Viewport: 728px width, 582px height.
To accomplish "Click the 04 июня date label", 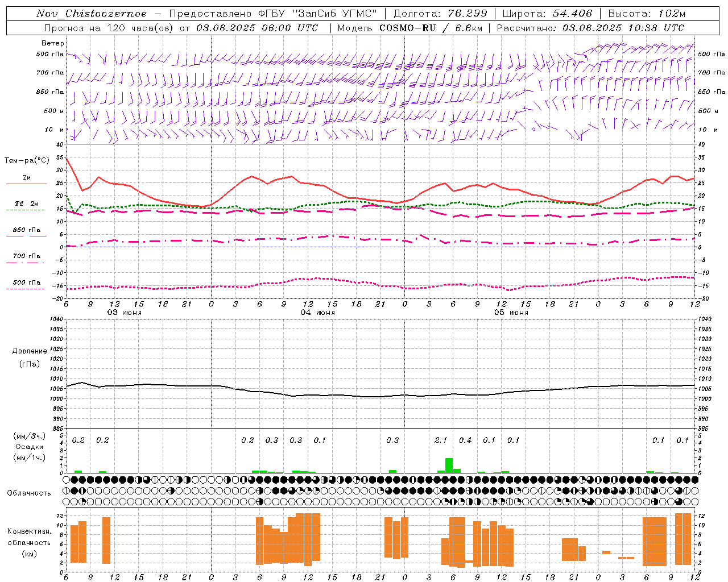I will 318,313.
